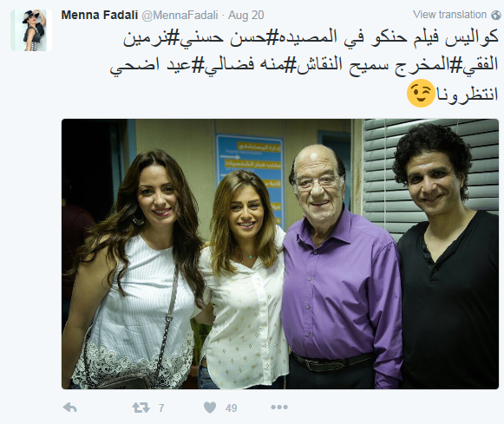The width and height of the screenshot is (504, 424).
Task: Click the word انتظرونا in tweet text
Action: (468, 95)
